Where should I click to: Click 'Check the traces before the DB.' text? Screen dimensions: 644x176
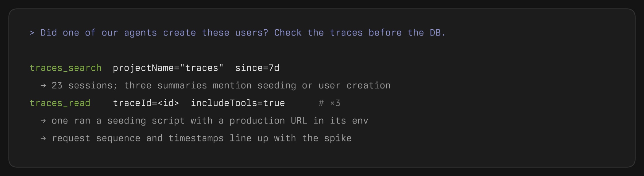pyautogui.click(x=360, y=33)
